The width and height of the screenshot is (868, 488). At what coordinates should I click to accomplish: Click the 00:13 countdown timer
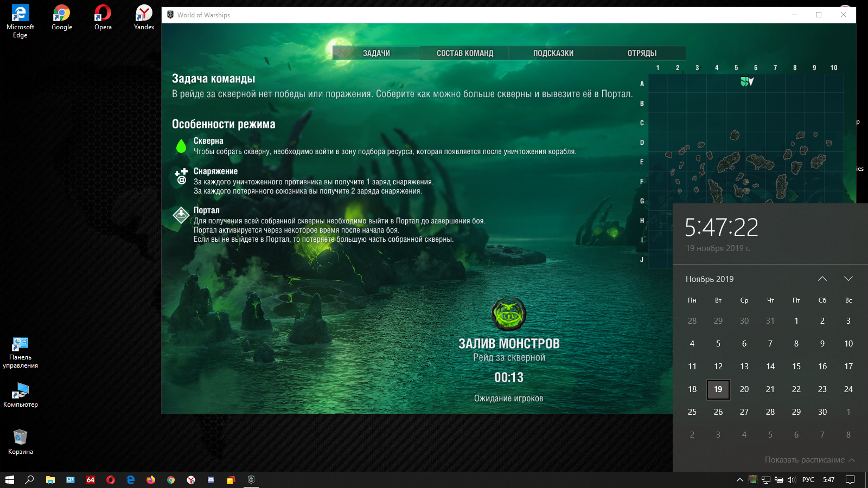509,377
